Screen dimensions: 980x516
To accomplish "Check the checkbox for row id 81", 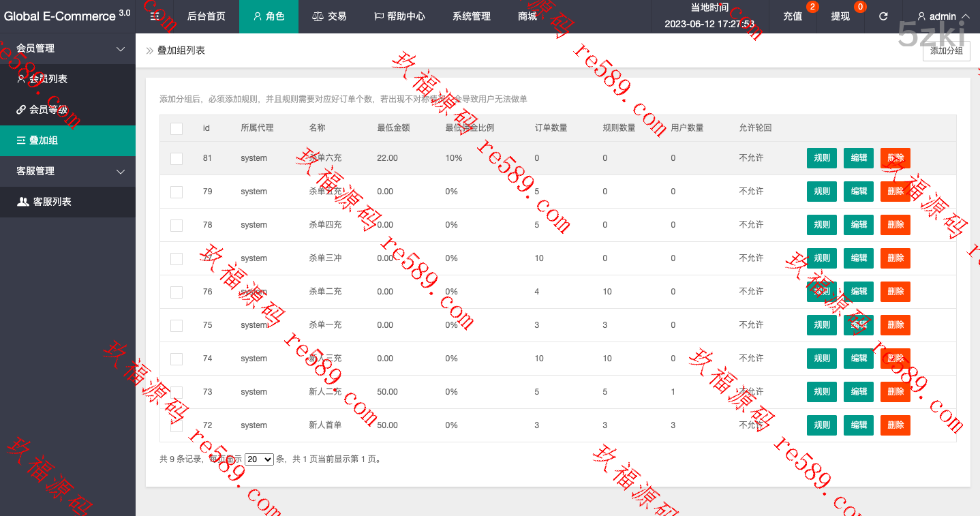I will (x=177, y=158).
